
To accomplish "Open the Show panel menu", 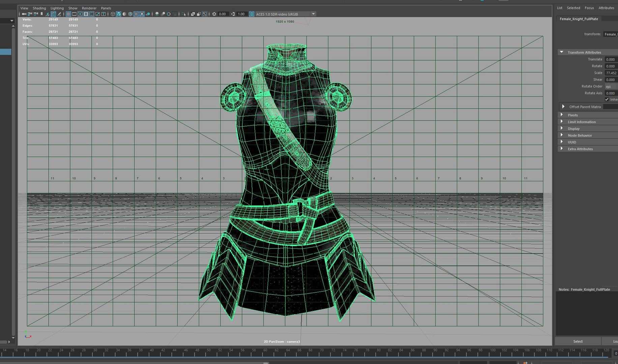I will (x=73, y=8).
